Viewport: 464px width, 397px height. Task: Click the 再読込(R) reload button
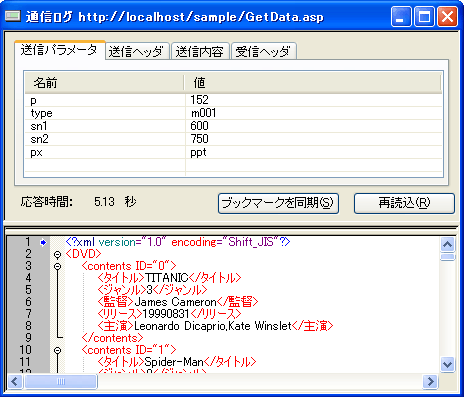[404, 203]
